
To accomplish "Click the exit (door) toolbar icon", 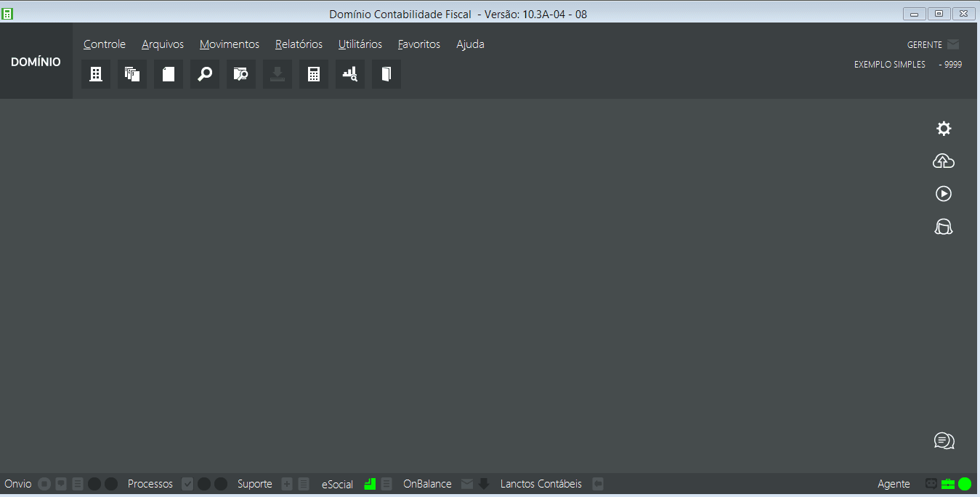I will coord(386,73).
